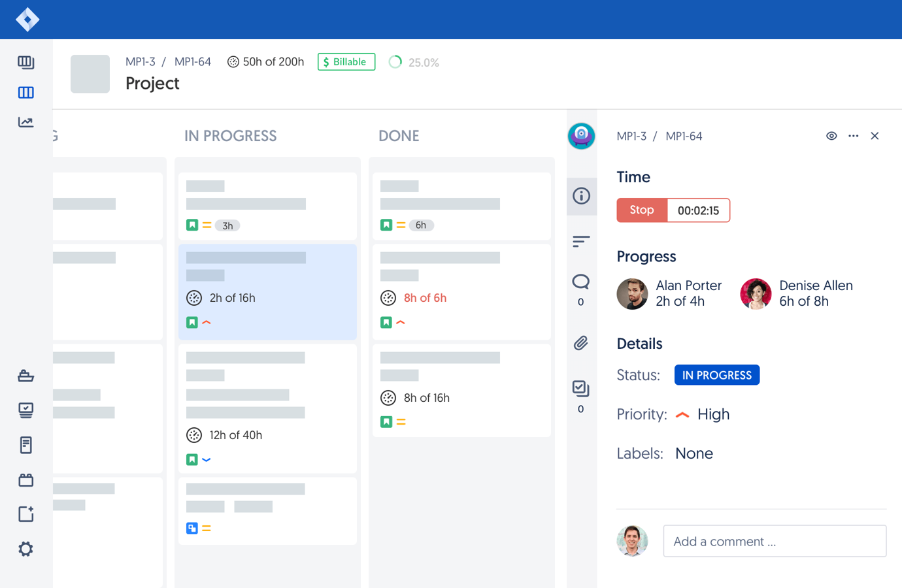
Task: Open the IN PROGRESS status dropdown
Action: pos(717,375)
